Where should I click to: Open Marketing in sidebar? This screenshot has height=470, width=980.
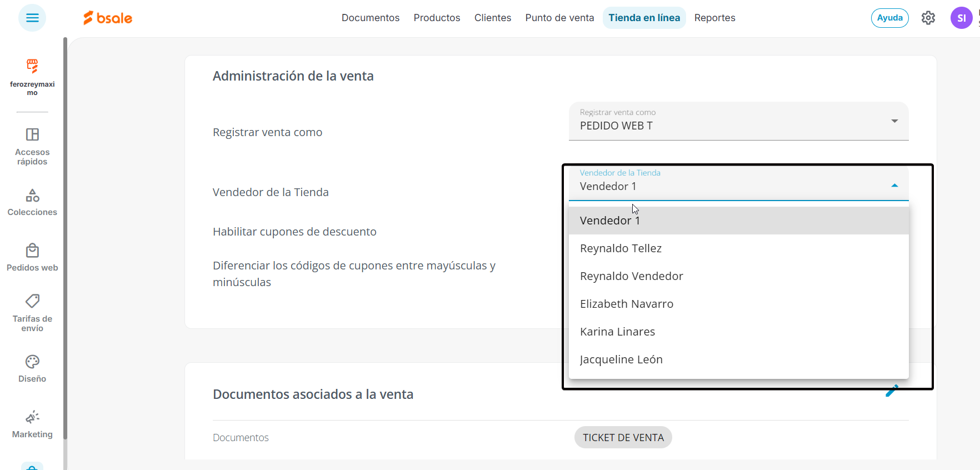coord(32,425)
